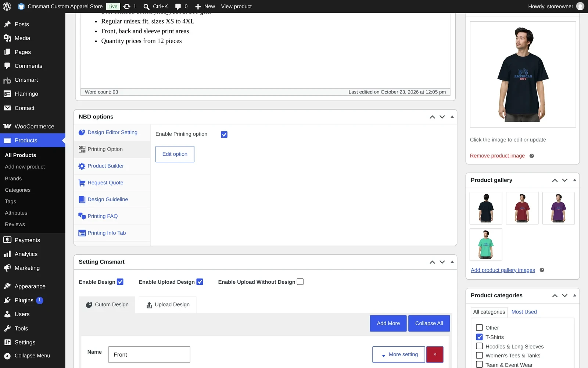Viewport: 588px width, 368px height.
Task: Click the Flamingo icon in sidebar
Action: (7, 94)
